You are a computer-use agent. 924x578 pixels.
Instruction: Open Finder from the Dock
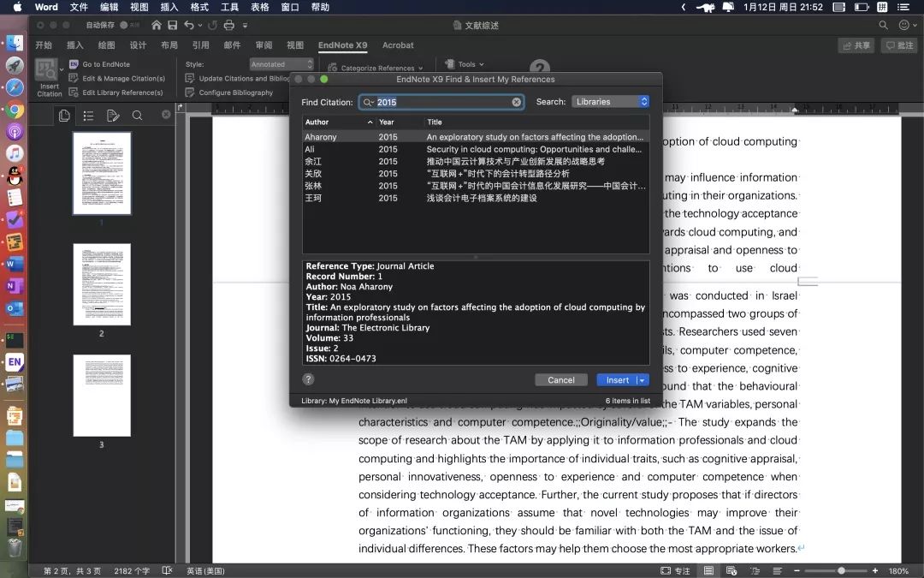tap(15, 43)
